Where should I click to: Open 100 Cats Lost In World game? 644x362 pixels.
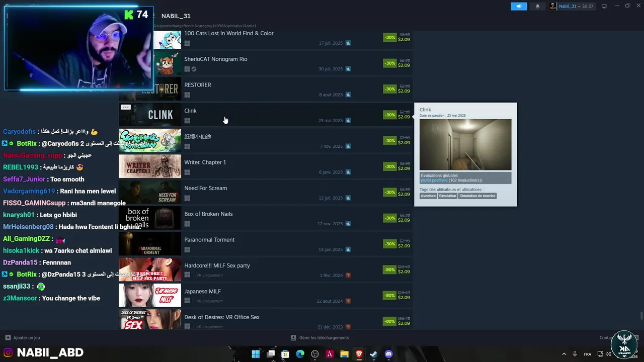click(x=228, y=33)
